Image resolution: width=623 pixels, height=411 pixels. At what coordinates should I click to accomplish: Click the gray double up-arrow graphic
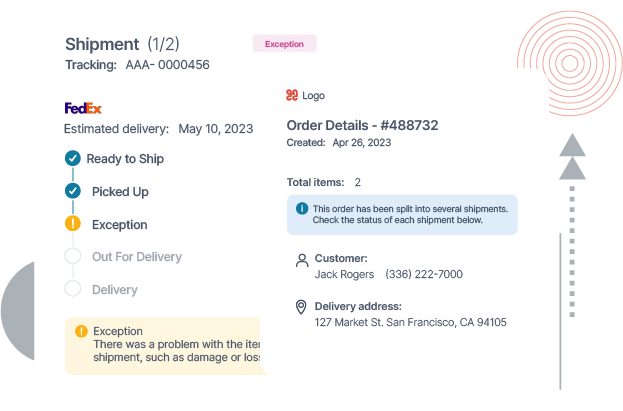click(572, 157)
